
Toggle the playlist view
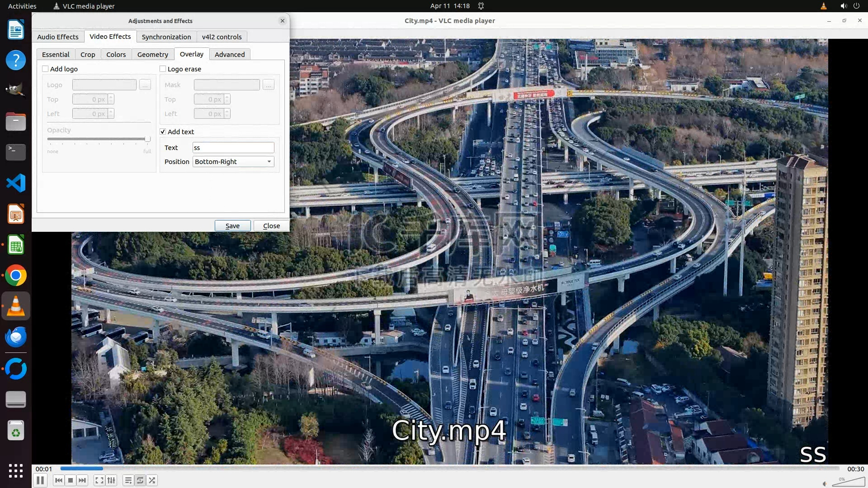click(x=128, y=480)
